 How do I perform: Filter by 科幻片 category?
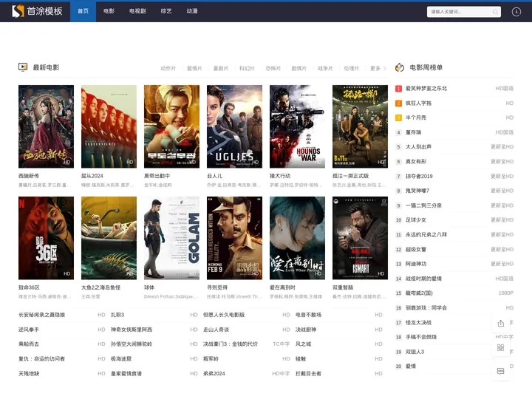coord(247,68)
